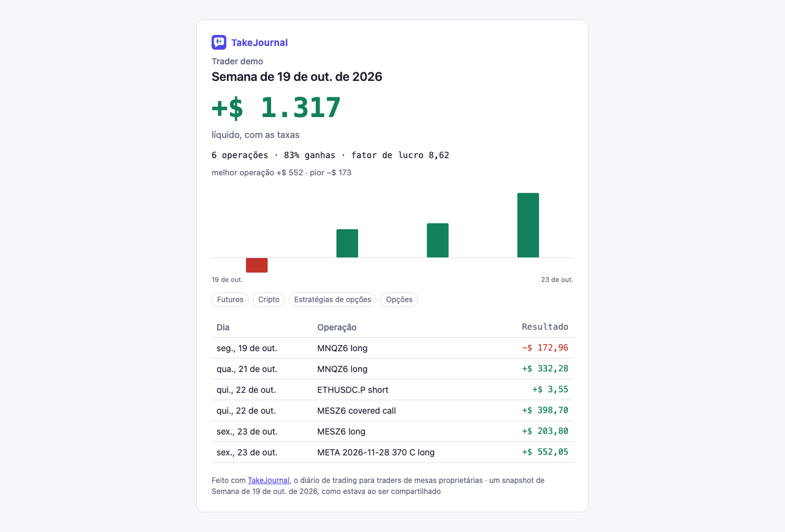
Task: Click the Trader demo label
Action: pyautogui.click(x=237, y=61)
